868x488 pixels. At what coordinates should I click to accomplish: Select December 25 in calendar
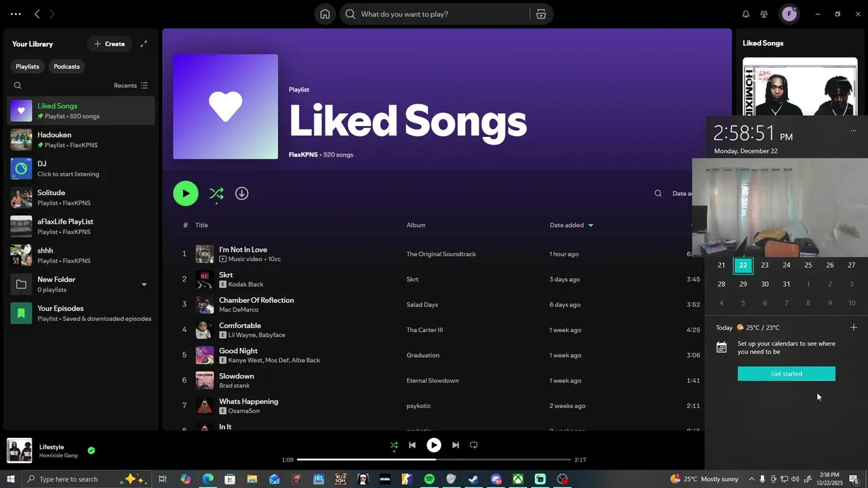click(x=808, y=265)
